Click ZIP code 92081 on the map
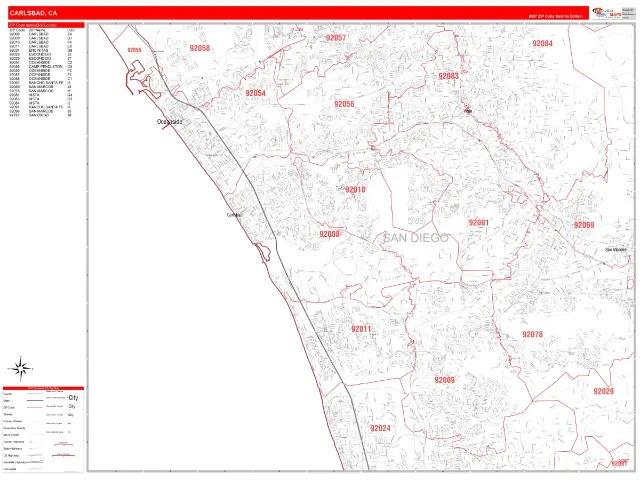Screen dimensions: 640x480 pos(478,222)
